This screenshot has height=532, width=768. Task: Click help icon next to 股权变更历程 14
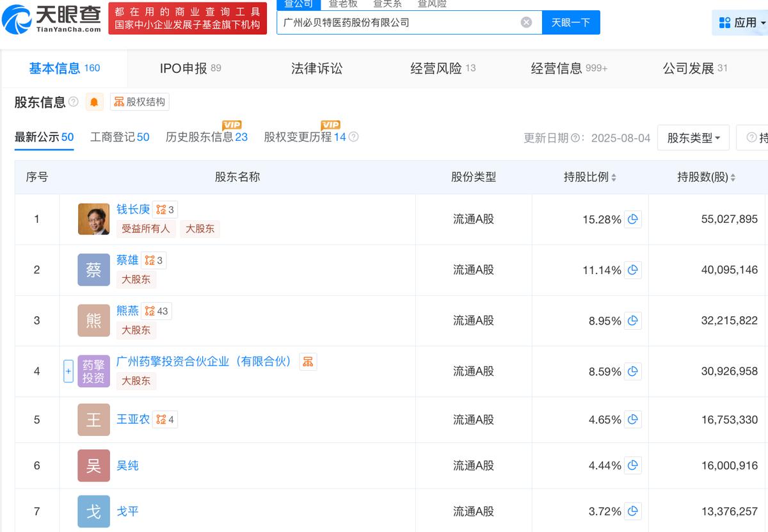pyautogui.click(x=353, y=137)
